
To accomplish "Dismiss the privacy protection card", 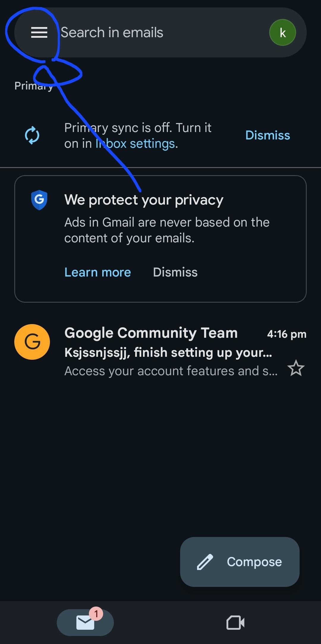I will [x=175, y=272].
